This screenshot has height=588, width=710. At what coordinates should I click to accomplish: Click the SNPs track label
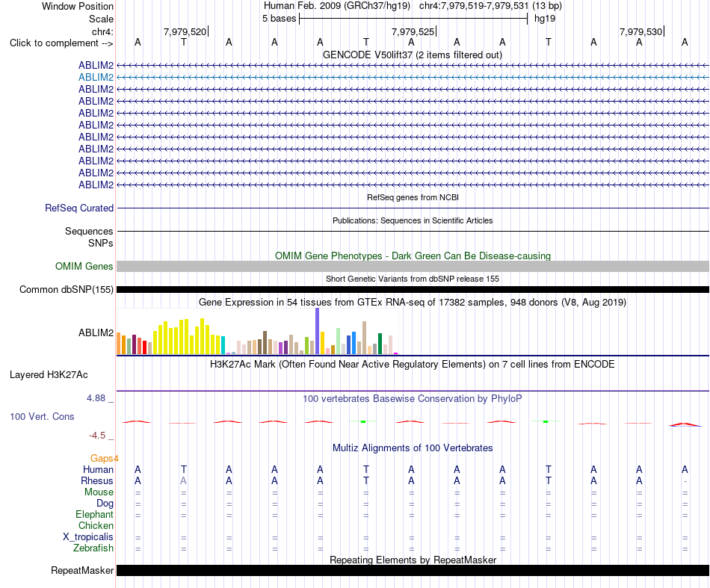coord(101,243)
